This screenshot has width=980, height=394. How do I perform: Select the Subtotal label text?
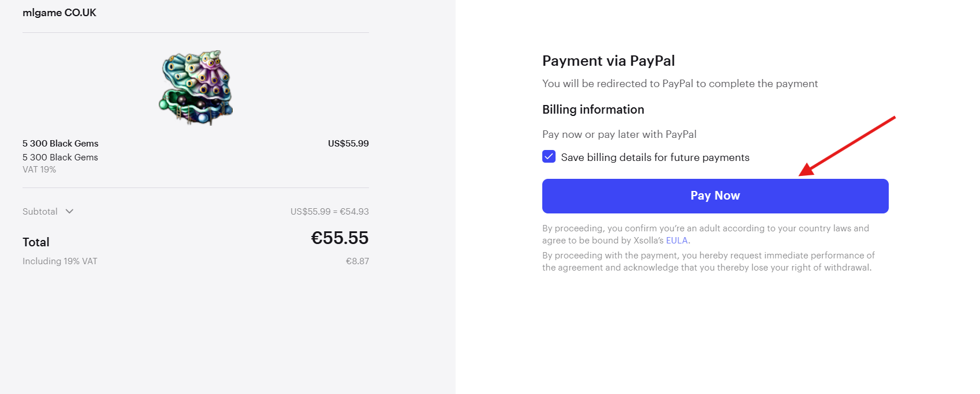(x=40, y=212)
